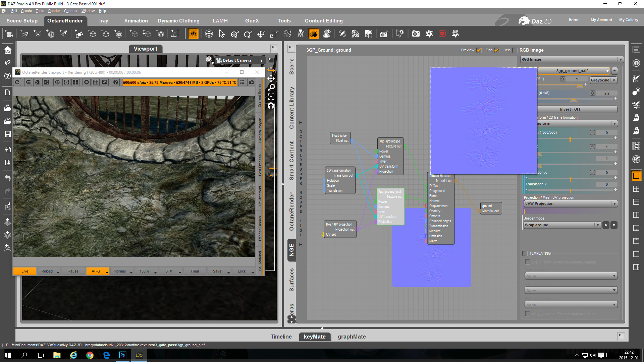Switch to the Iray tab

tap(103, 21)
